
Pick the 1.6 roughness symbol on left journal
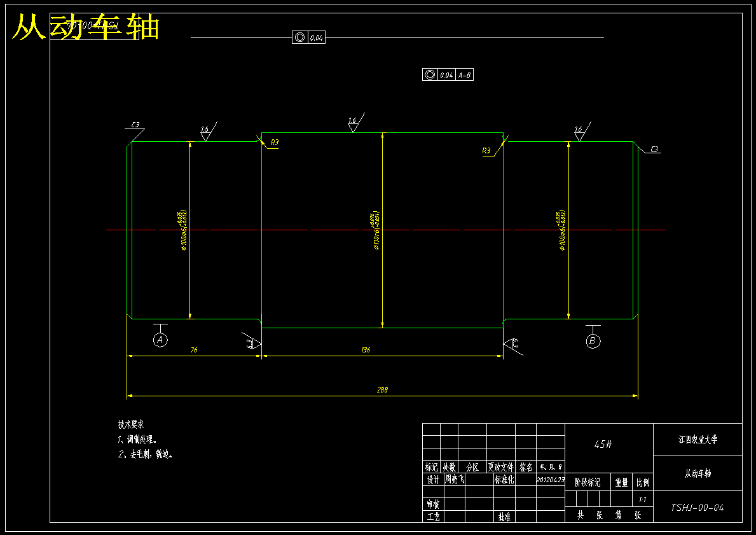[x=208, y=131]
